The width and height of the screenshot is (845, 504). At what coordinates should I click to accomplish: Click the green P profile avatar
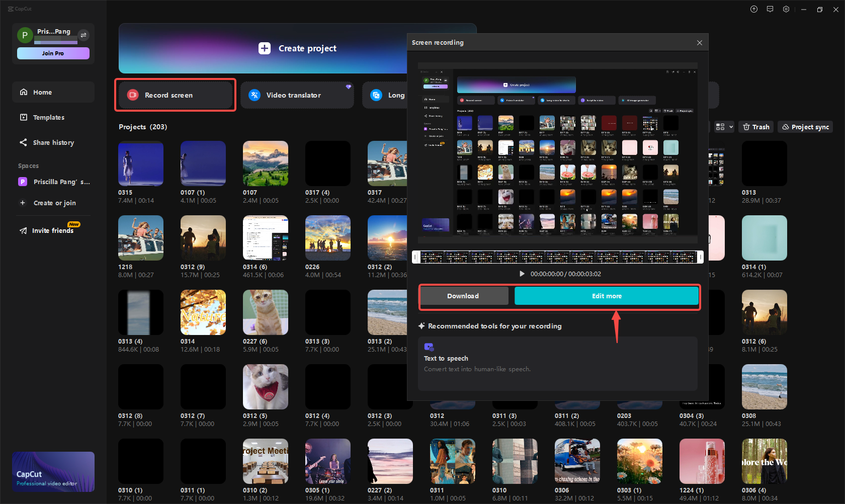click(25, 35)
